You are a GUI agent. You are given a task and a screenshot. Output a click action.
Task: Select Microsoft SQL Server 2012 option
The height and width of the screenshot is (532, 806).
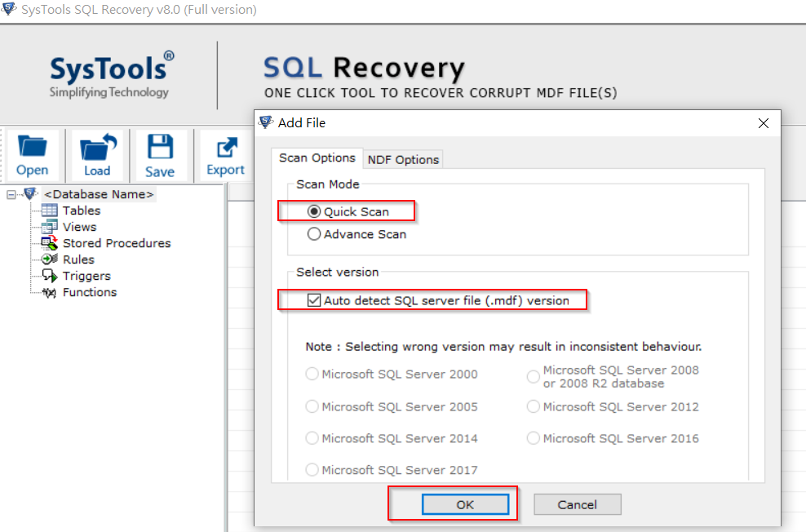(x=534, y=406)
